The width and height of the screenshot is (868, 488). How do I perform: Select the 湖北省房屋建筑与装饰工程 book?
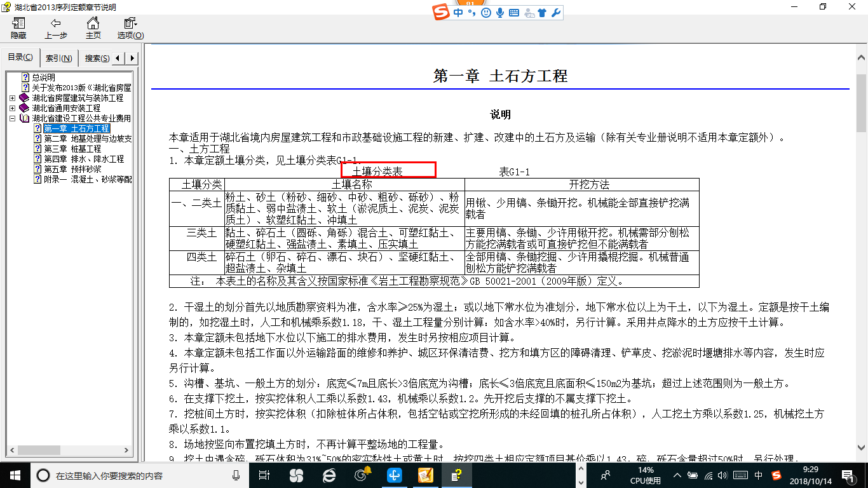click(x=78, y=98)
